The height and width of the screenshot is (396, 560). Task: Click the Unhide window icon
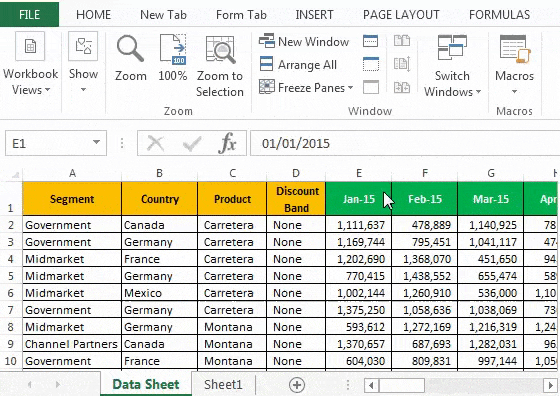pyautogui.click(x=370, y=87)
